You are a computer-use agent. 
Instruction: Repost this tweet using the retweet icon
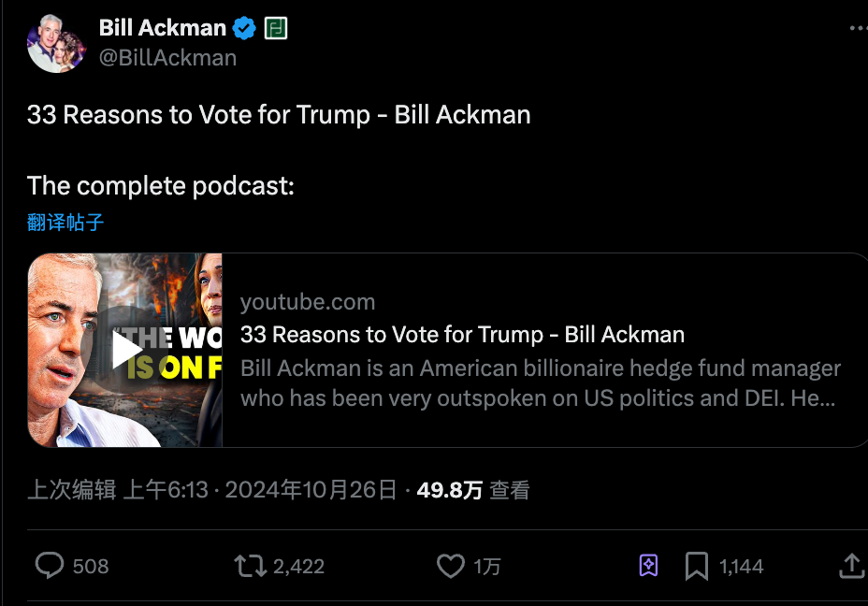pyautogui.click(x=250, y=566)
